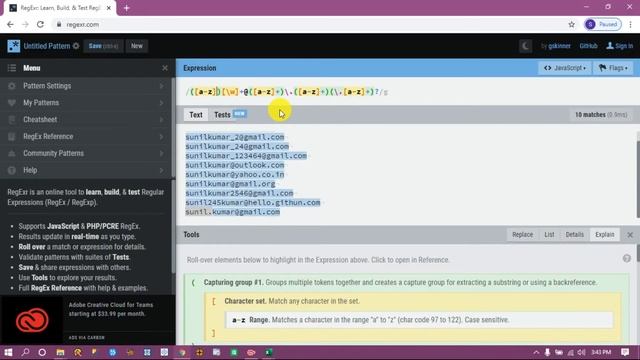Click the Help question icon

click(12, 170)
